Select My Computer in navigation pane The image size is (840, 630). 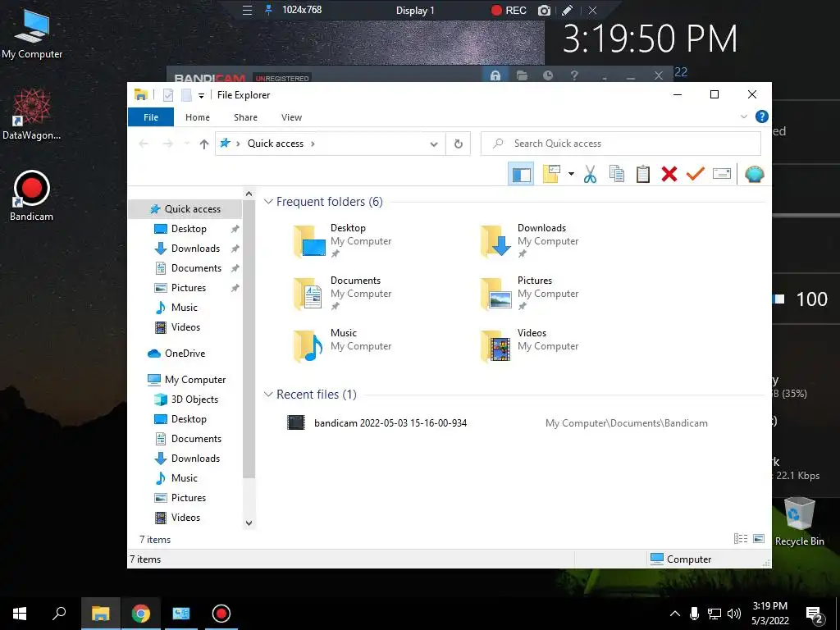point(185,379)
